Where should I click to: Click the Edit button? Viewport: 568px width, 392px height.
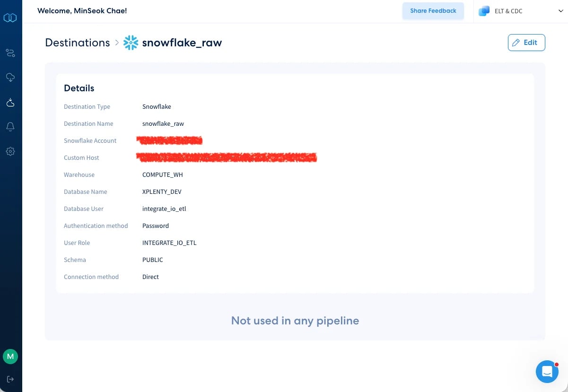526,43
